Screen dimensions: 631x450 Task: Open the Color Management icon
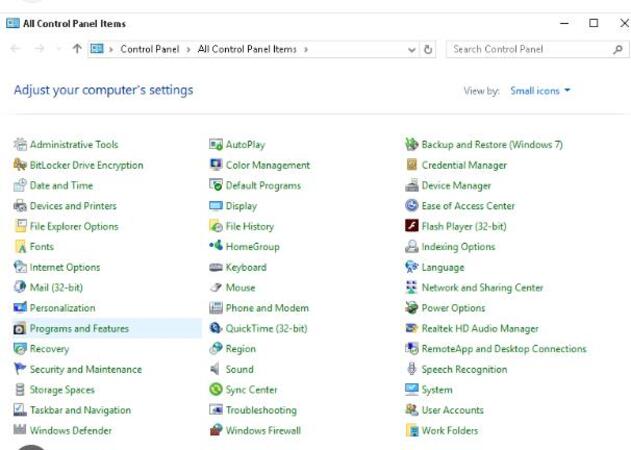[216, 165]
